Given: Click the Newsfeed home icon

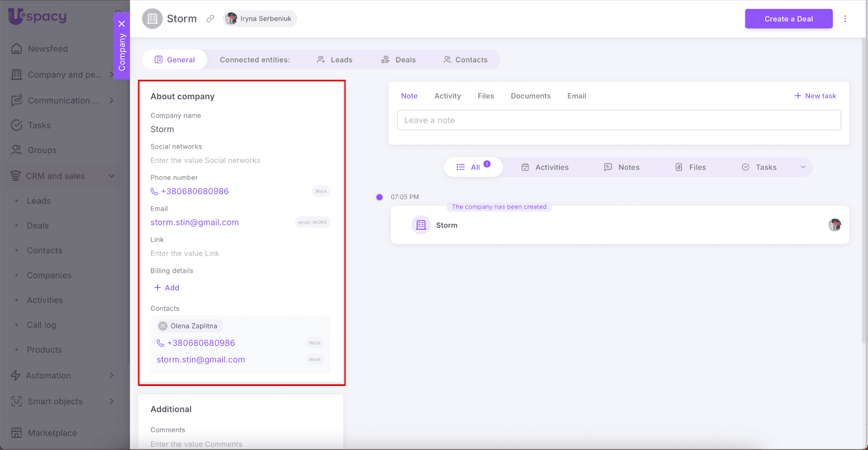Looking at the screenshot, I should pyautogui.click(x=17, y=49).
